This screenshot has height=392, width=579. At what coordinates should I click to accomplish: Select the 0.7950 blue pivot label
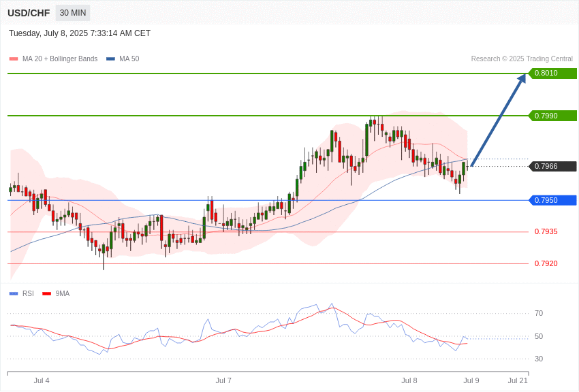click(x=553, y=200)
